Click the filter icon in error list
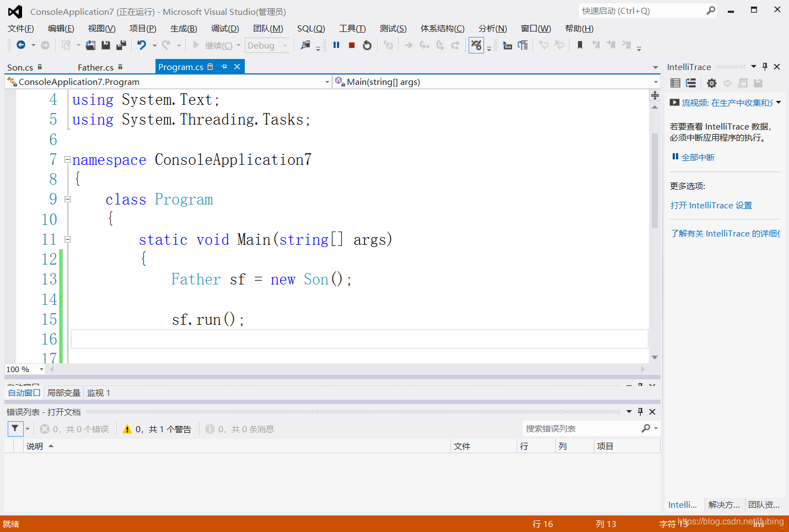The image size is (789, 532). 15,428
